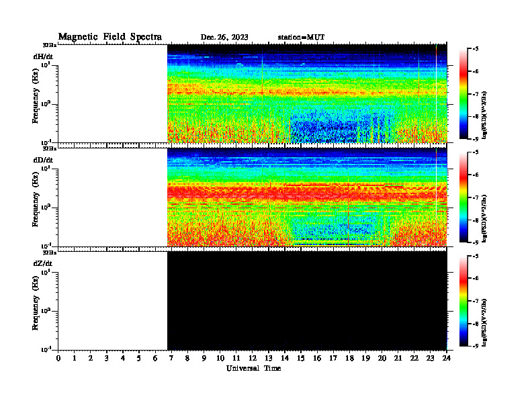Click the "-6" value on dD/dt color bar

coord(476,175)
